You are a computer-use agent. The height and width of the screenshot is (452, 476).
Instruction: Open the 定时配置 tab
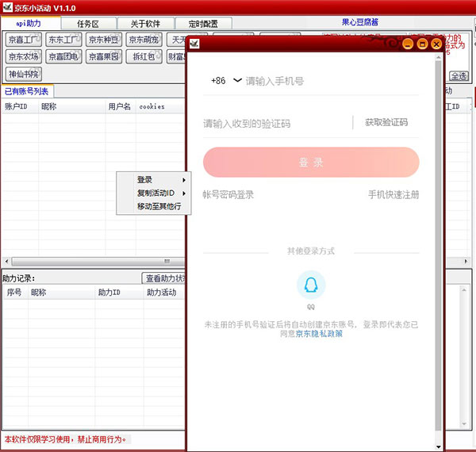pos(203,24)
